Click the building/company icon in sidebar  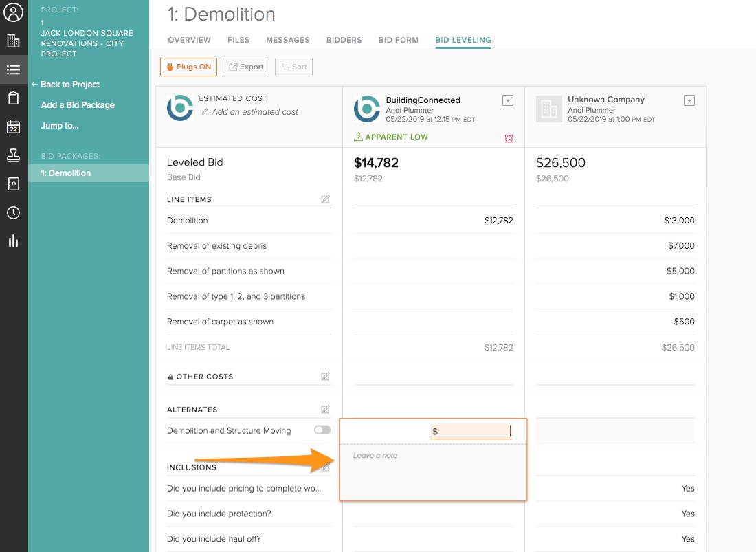pyautogui.click(x=14, y=41)
